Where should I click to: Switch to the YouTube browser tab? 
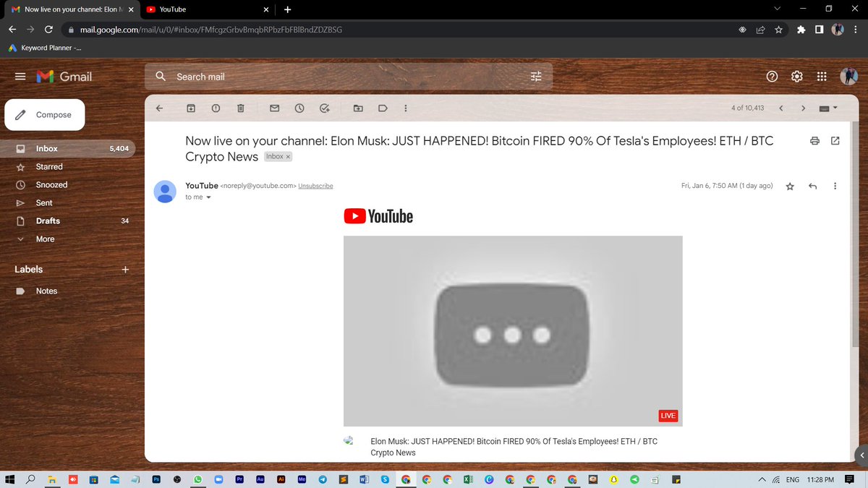(206, 9)
